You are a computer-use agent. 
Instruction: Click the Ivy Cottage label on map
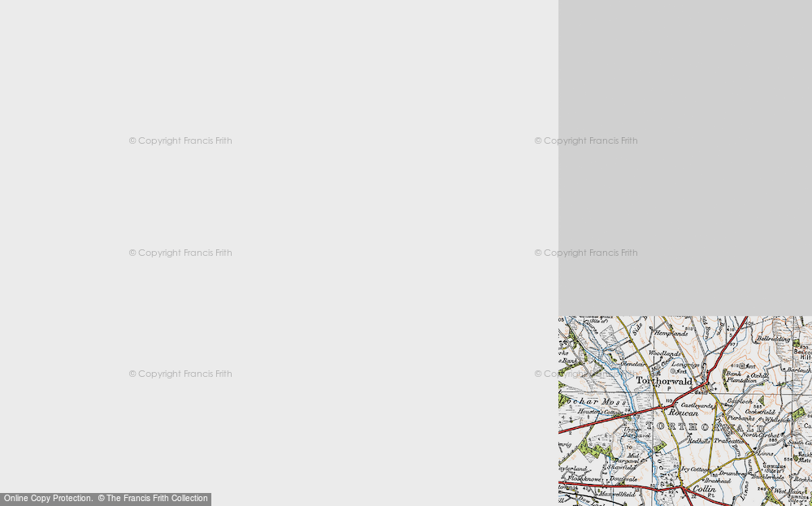point(696,469)
